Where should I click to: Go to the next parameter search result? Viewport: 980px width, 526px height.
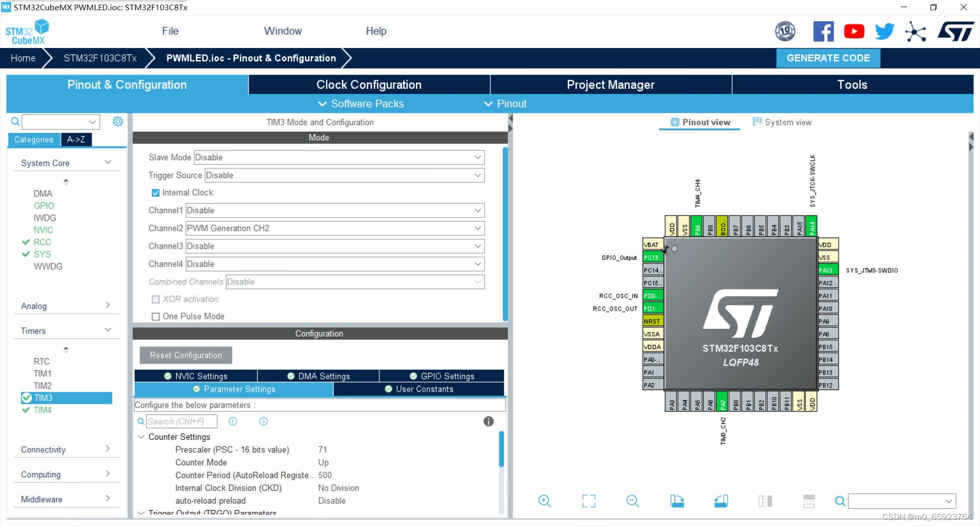click(263, 421)
